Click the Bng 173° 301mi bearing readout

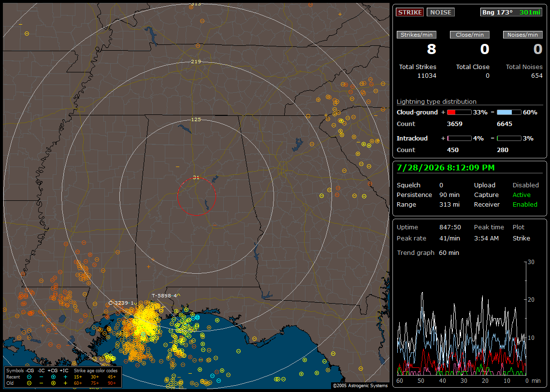click(x=511, y=12)
